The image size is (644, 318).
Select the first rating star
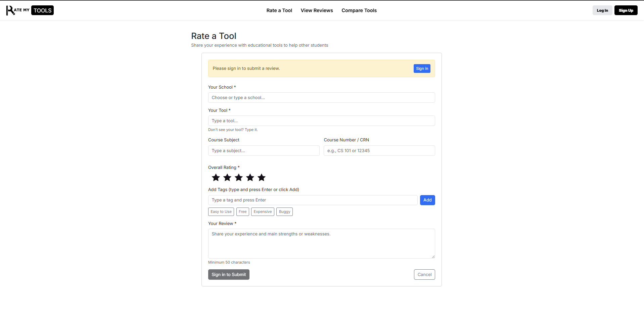pyautogui.click(x=216, y=177)
